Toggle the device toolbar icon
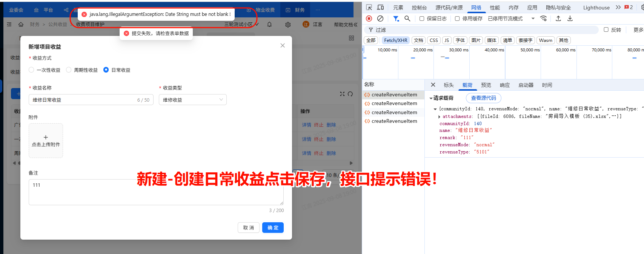This screenshot has width=644, height=254. [x=380, y=7]
